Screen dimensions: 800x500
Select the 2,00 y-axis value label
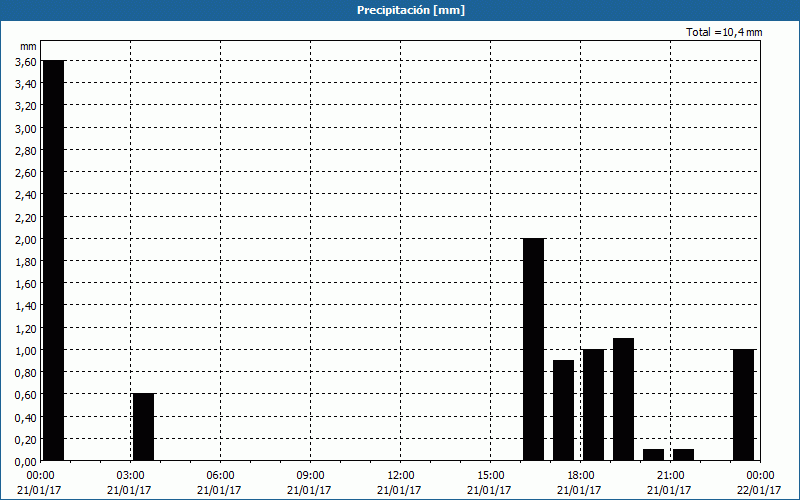(x=25, y=239)
